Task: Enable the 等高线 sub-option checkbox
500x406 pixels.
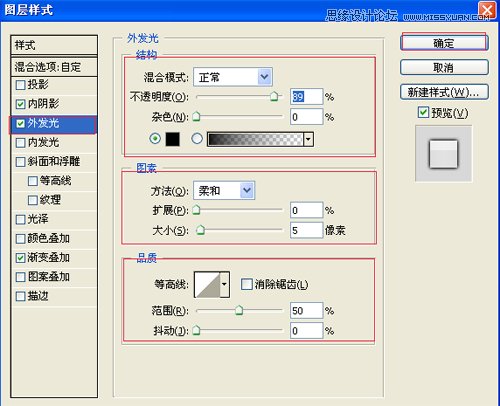Action: [x=33, y=181]
